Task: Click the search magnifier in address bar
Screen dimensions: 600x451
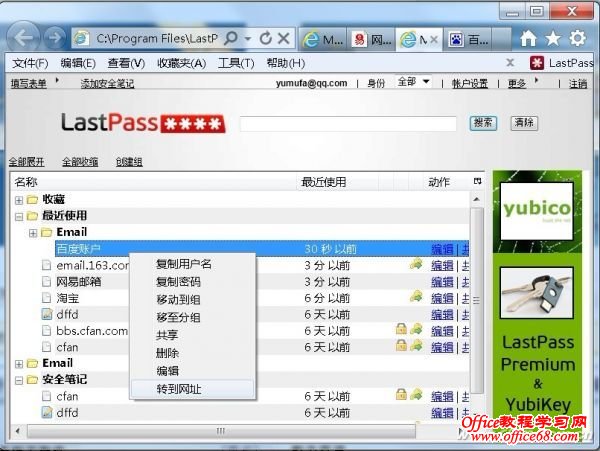Action: [231, 38]
